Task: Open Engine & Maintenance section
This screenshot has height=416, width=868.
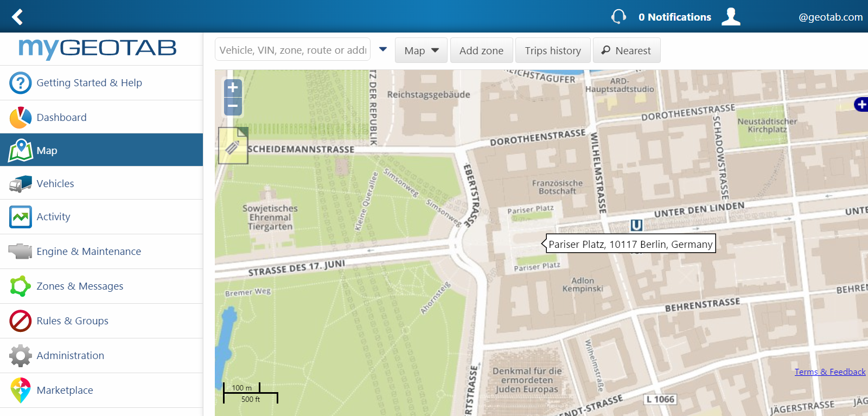Action: 101,252
